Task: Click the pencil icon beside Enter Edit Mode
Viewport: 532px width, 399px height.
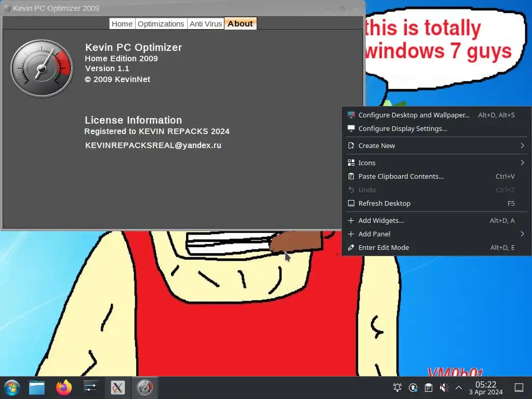Action: point(351,248)
